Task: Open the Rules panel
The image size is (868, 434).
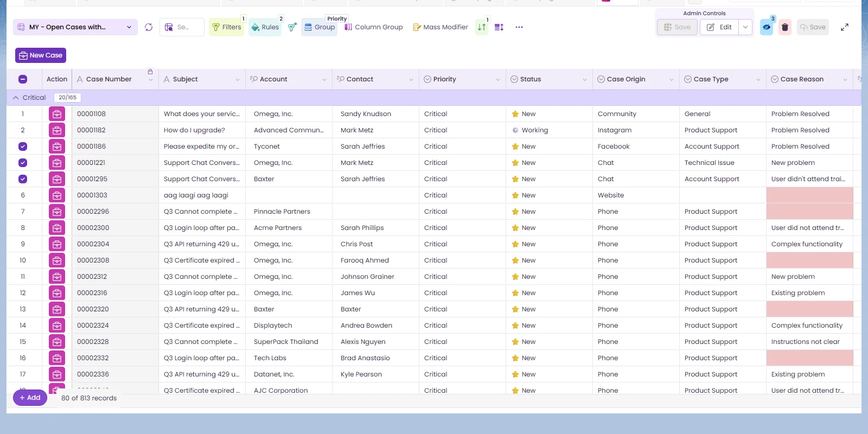Action: pyautogui.click(x=265, y=27)
